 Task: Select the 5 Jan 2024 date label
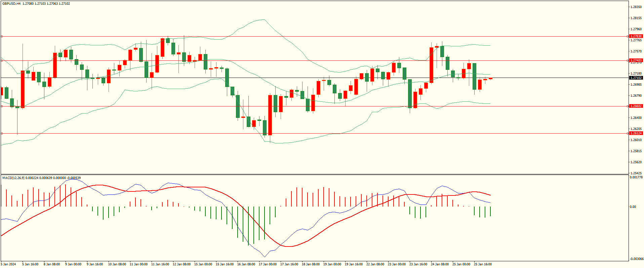pos(8,264)
